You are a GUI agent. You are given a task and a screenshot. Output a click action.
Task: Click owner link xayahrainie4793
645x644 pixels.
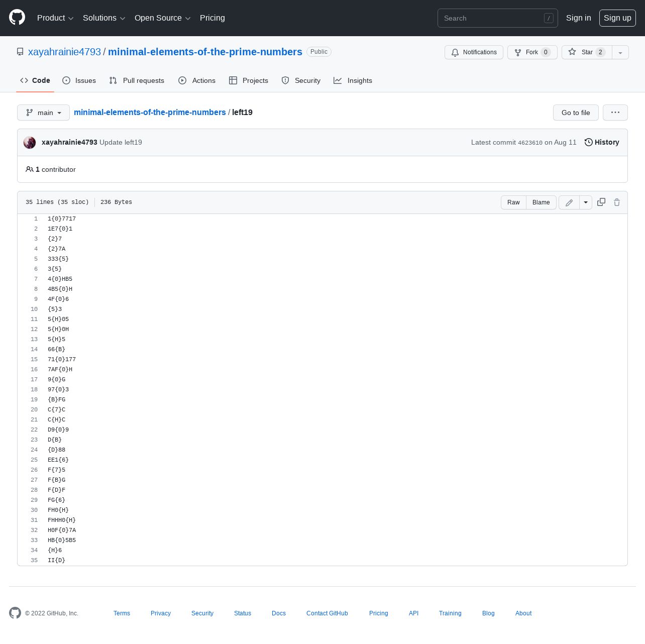tap(64, 52)
